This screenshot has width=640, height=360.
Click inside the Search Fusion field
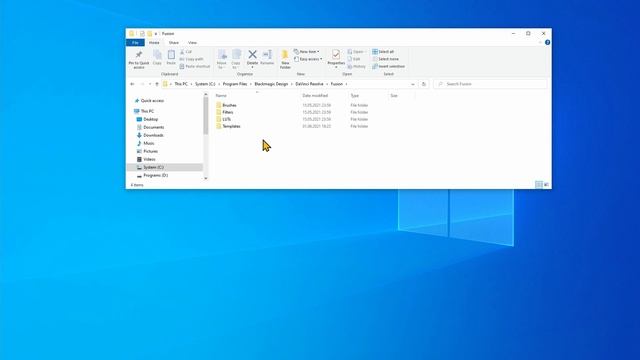tap(490, 84)
